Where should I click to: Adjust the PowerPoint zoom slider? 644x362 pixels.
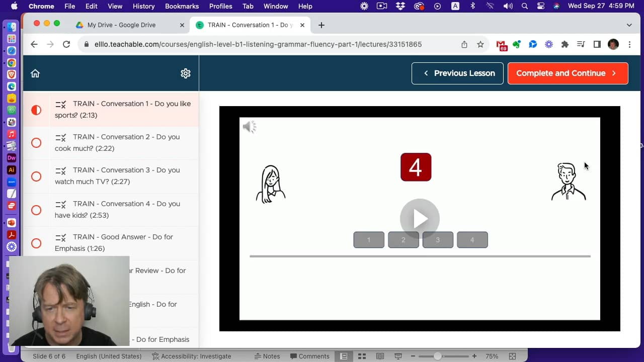click(x=438, y=356)
